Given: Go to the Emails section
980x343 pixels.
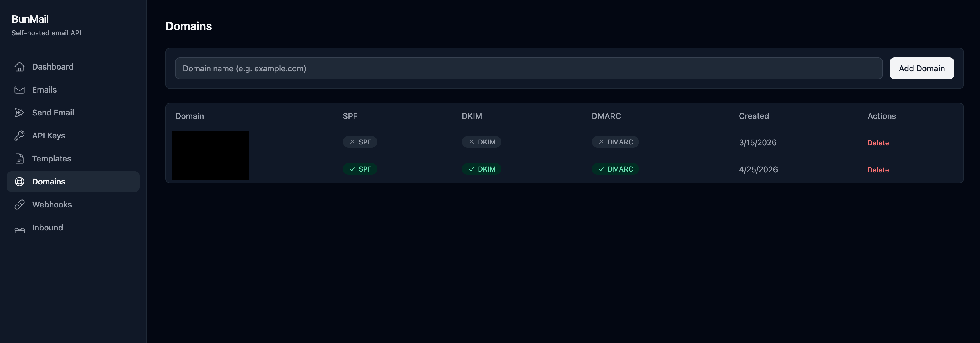Looking at the screenshot, I should tap(73, 89).
